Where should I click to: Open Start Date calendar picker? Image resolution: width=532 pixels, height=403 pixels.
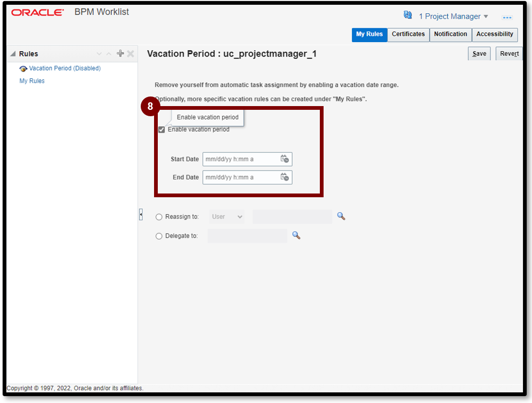click(285, 159)
